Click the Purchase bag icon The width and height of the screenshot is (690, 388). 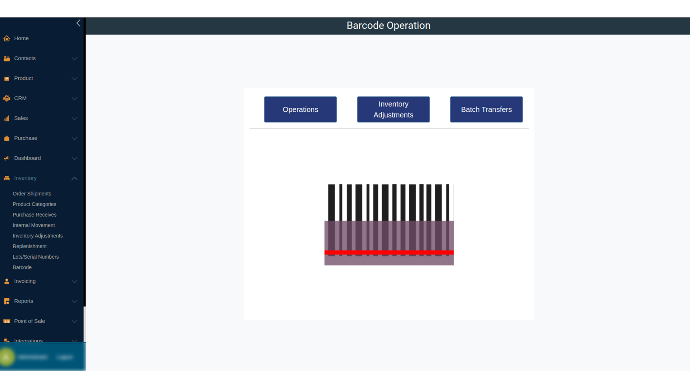tap(7, 138)
